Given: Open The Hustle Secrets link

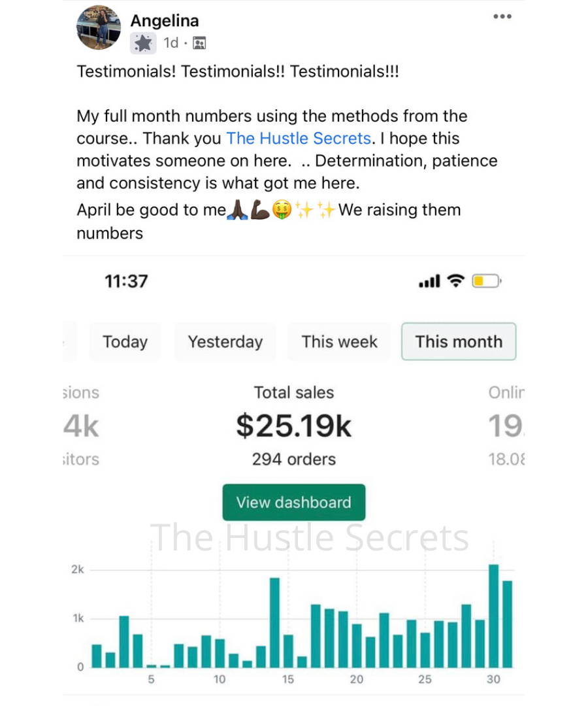Looking at the screenshot, I should (299, 138).
